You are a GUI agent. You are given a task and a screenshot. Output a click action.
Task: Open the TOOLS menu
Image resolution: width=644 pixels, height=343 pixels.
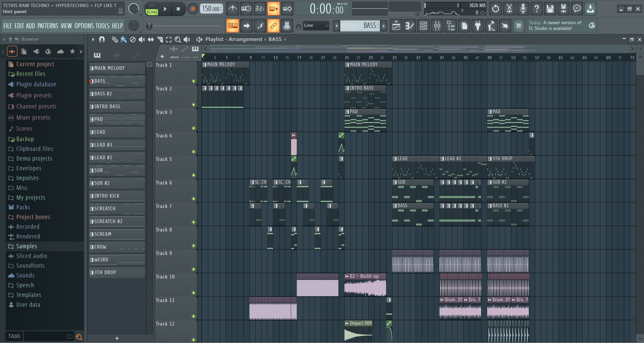pyautogui.click(x=103, y=26)
